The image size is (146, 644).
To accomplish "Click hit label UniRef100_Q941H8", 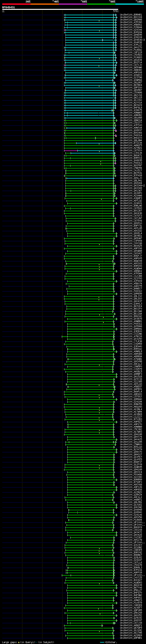I will (131, 434).
